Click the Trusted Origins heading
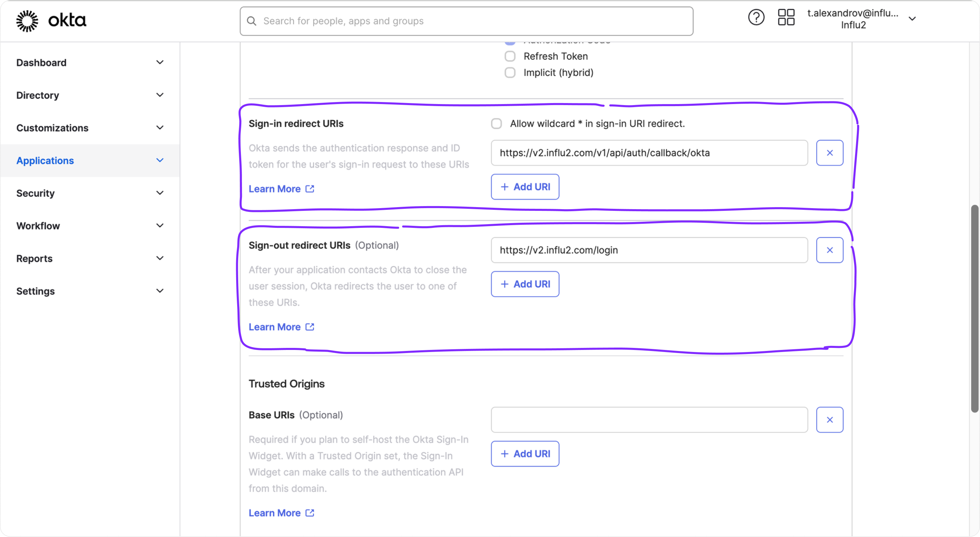The height and width of the screenshot is (537, 980). coord(287,384)
